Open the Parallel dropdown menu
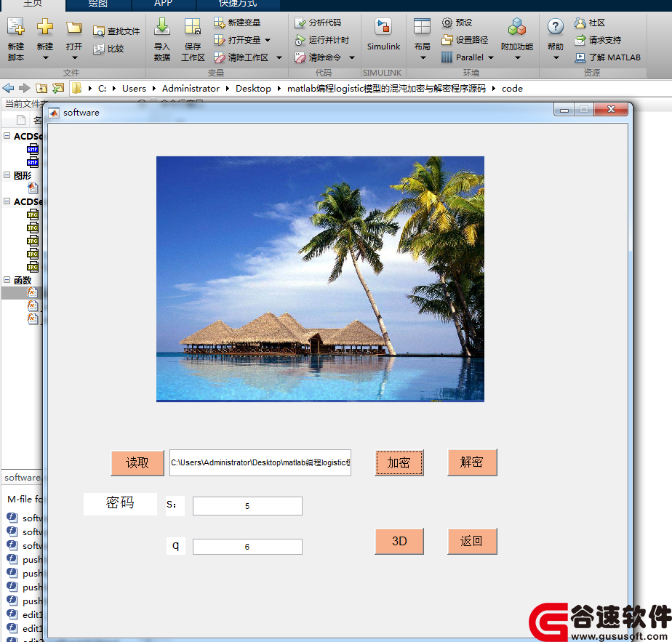This screenshot has height=642, width=672. tap(491, 57)
